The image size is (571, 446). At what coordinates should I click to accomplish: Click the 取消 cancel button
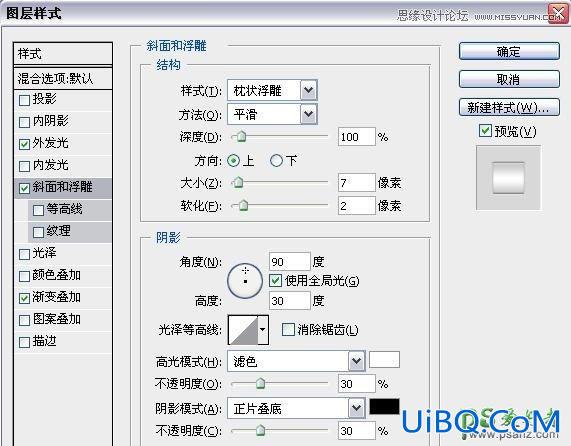click(509, 79)
